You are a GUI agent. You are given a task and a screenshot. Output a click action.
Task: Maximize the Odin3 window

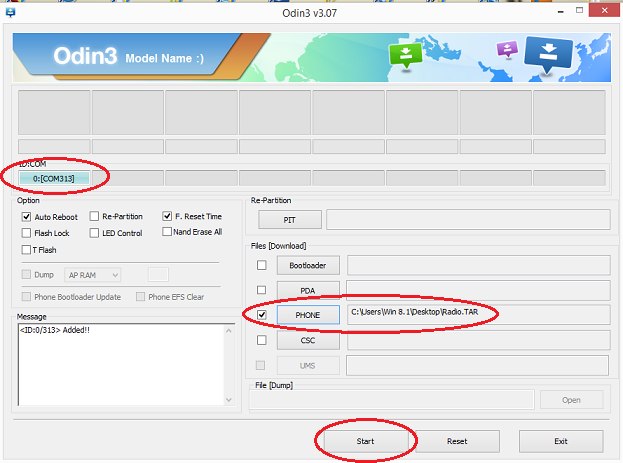click(580, 11)
